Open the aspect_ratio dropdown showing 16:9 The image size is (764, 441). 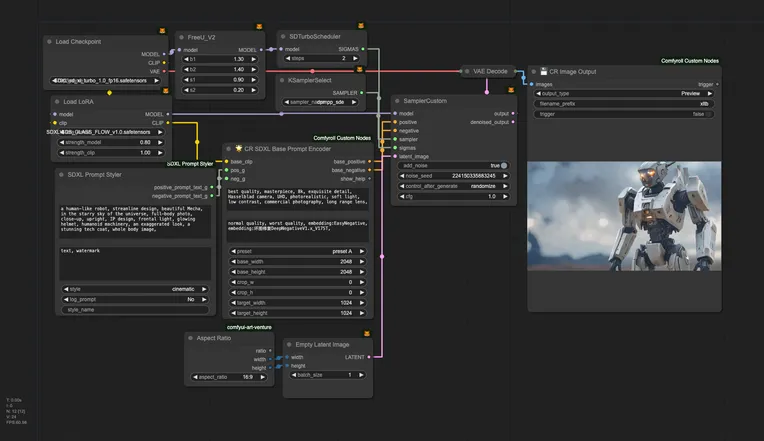[x=231, y=377]
